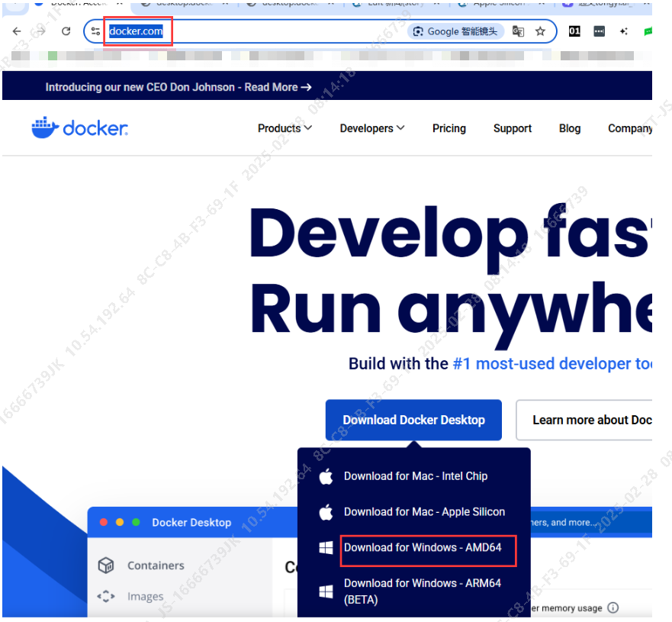Click the translate page icon
This screenshot has width=672, height=622.
[518, 31]
